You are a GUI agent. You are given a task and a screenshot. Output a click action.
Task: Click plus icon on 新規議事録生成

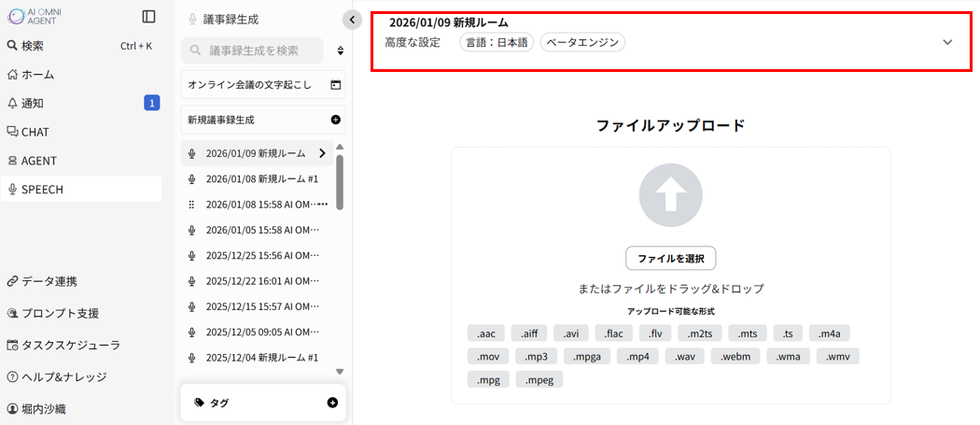(x=336, y=120)
